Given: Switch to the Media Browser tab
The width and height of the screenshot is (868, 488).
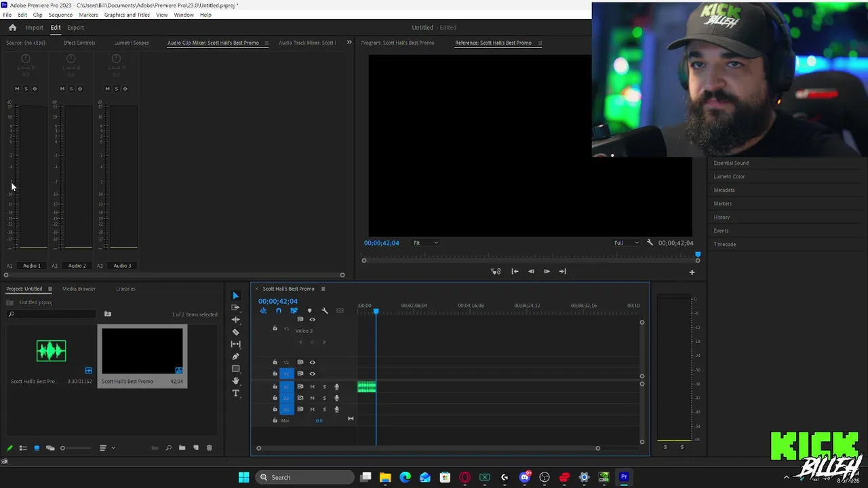Looking at the screenshot, I should pos(79,289).
